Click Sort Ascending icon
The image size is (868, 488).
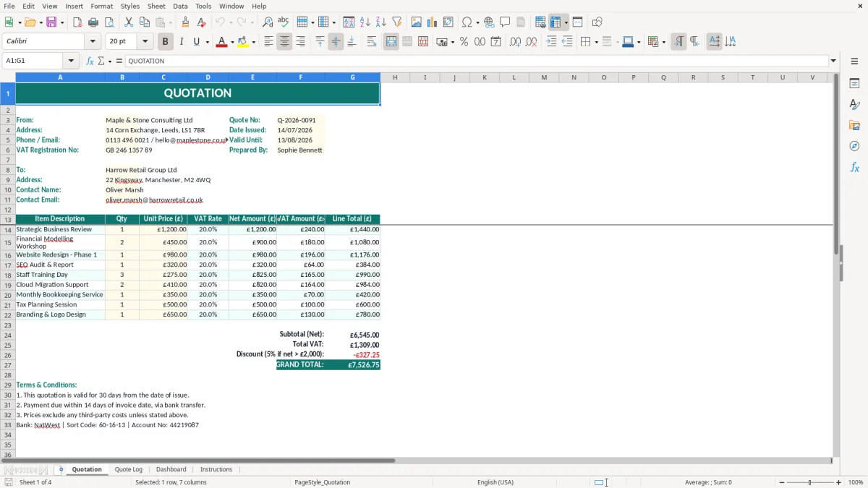[x=365, y=22]
